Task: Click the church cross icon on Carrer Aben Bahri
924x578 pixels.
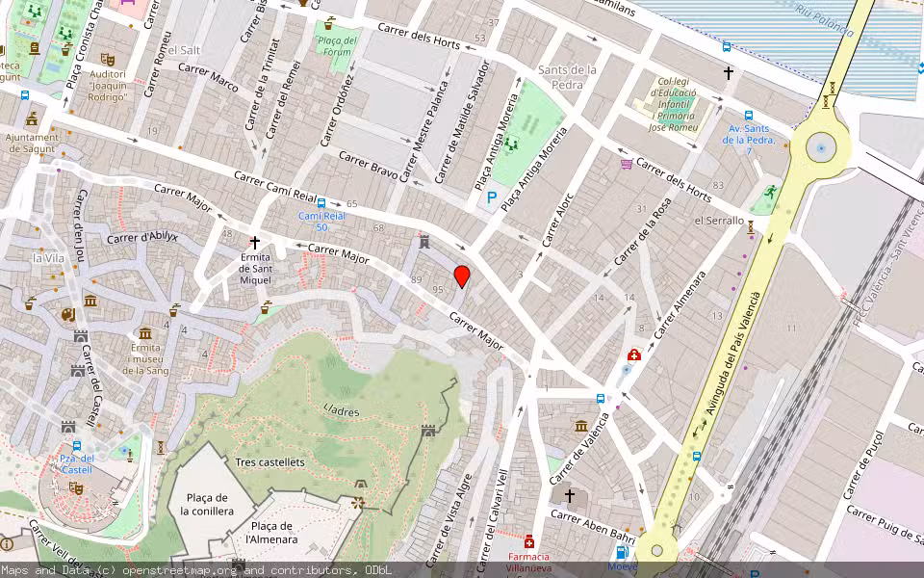Action: click(570, 496)
